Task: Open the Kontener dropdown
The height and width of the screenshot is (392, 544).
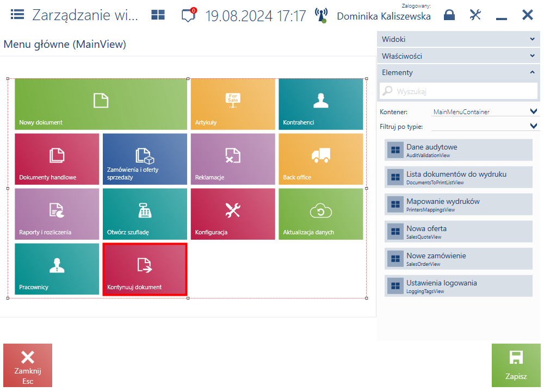Action: click(485, 111)
